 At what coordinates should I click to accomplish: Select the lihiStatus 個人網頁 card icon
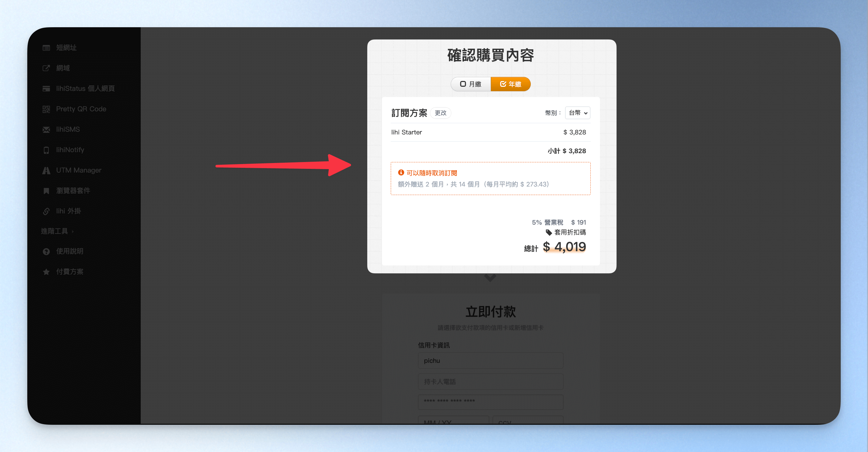click(x=46, y=89)
